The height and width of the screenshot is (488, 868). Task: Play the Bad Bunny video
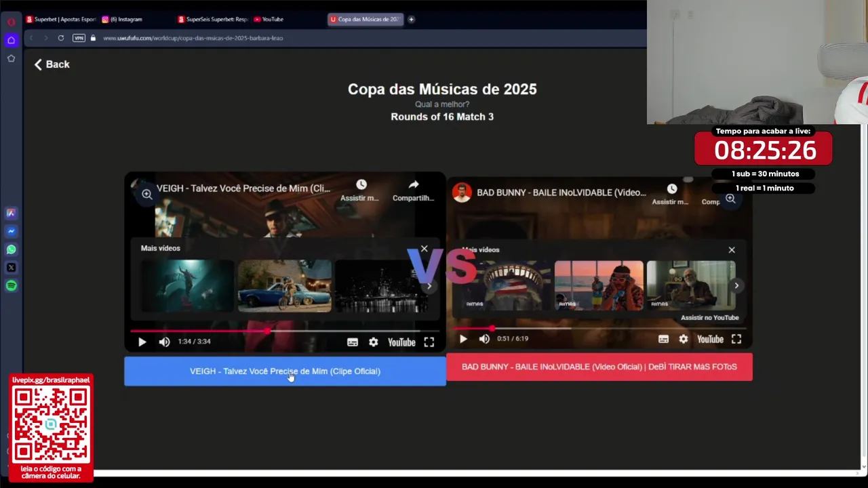tap(463, 339)
